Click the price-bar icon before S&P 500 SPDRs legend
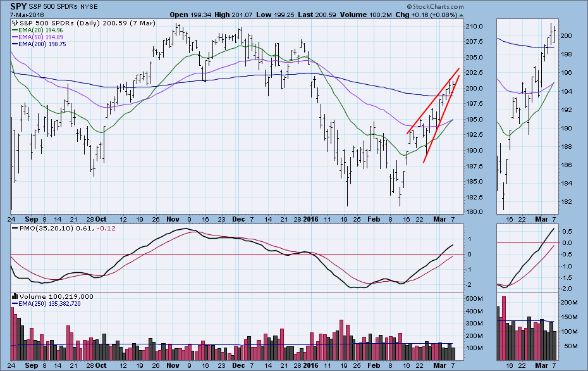 pos(15,23)
